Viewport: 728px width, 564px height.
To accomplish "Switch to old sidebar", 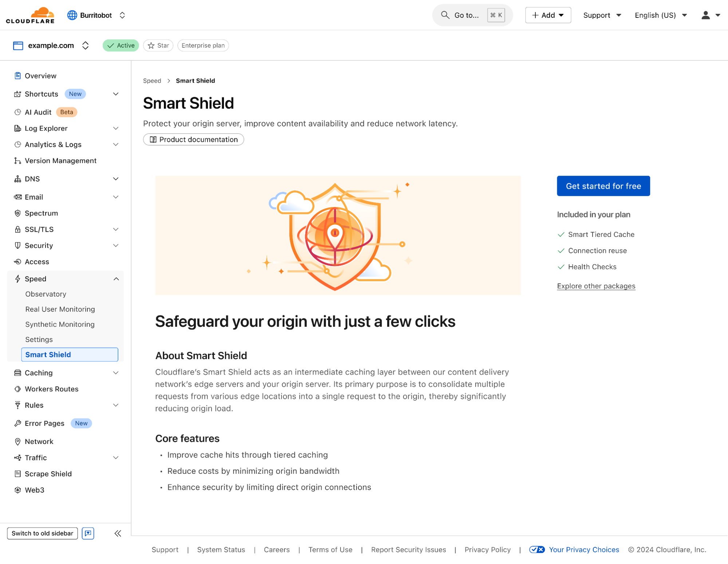I will click(x=42, y=533).
